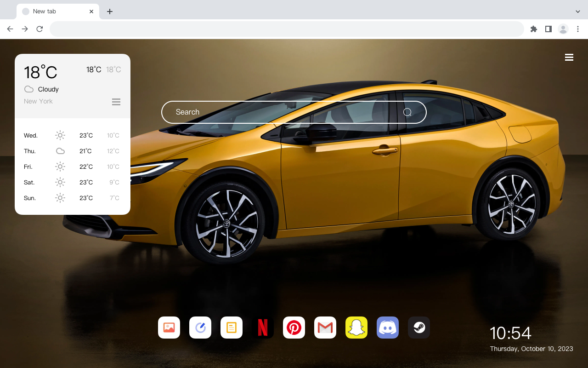Focus the browser address bar

[287, 29]
